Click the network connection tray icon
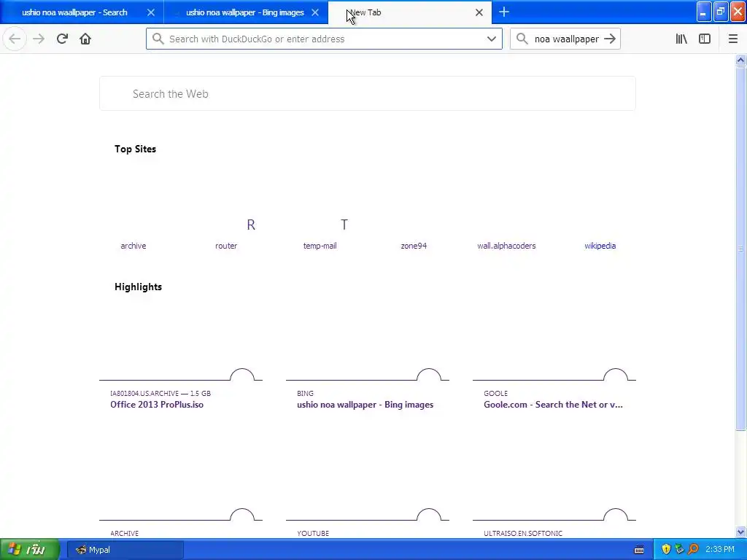747x560 pixels. click(x=679, y=550)
